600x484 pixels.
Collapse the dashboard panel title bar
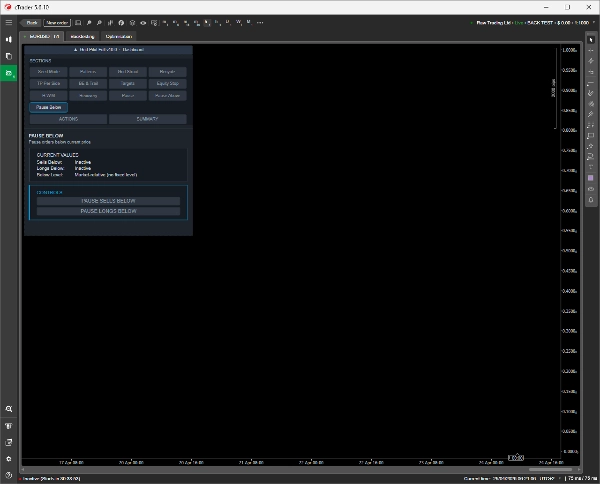tap(108, 49)
